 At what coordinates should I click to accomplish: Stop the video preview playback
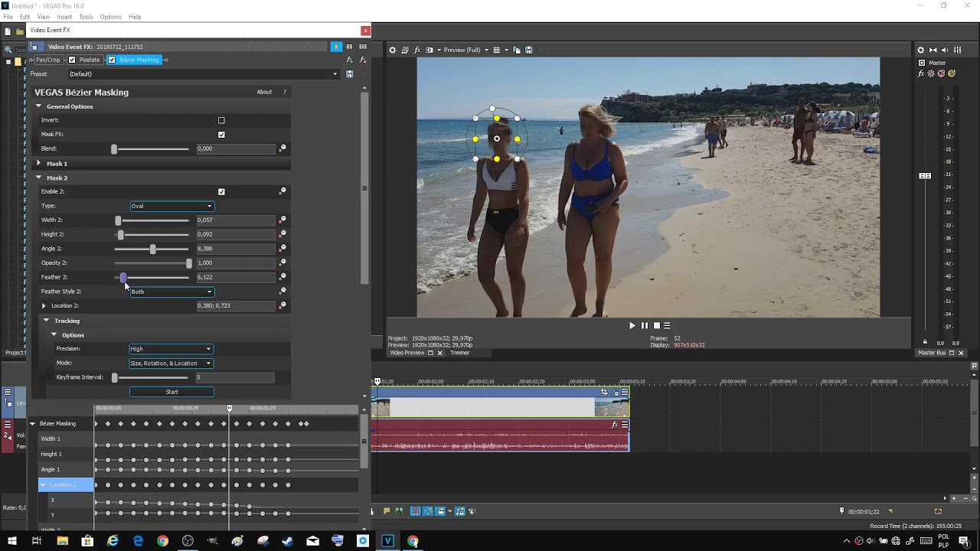(x=656, y=325)
